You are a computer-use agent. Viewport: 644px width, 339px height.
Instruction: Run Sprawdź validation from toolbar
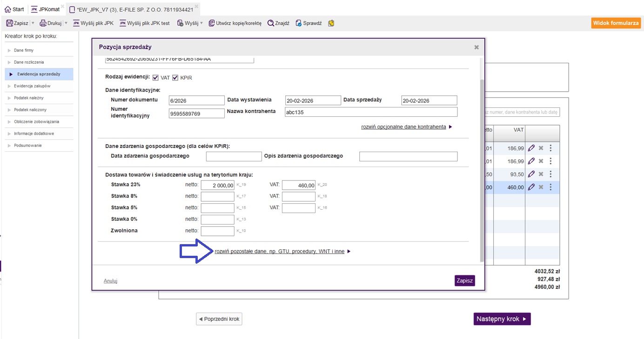tap(298, 23)
